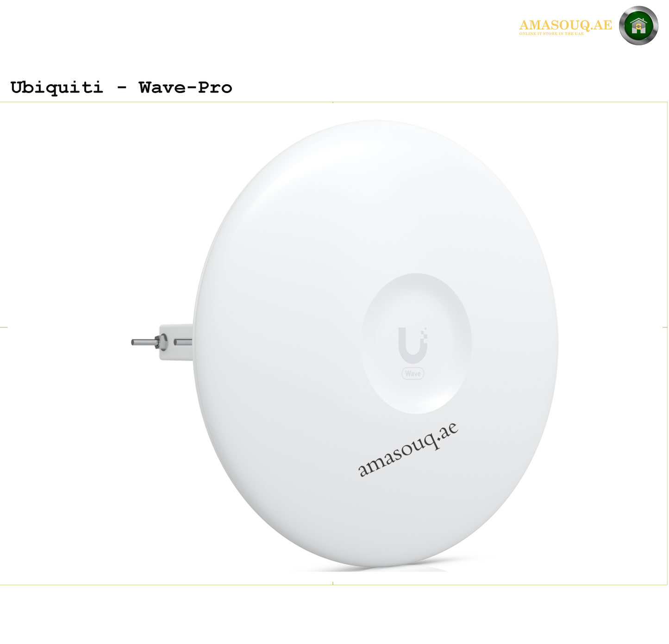Click the circular recess at the dish center
This screenshot has width=669, height=644.
coord(416,343)
